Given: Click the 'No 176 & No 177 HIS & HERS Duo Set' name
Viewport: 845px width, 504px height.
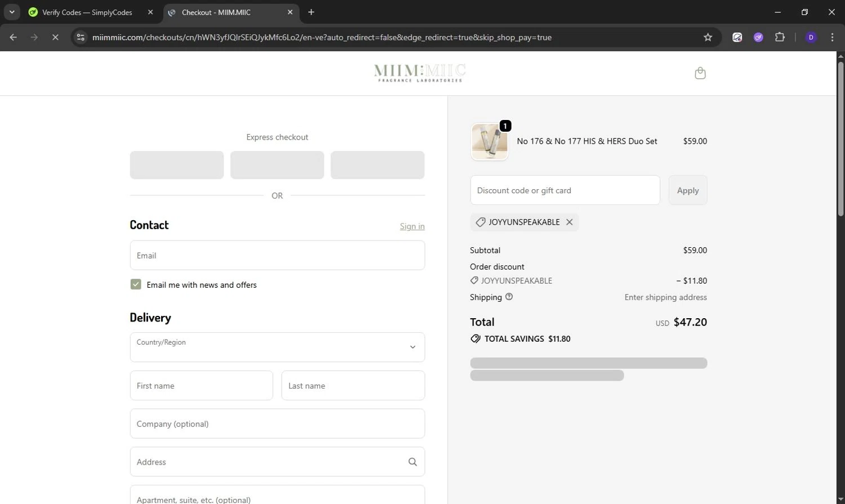Looking at the screenshot, I should click(587, 141).
